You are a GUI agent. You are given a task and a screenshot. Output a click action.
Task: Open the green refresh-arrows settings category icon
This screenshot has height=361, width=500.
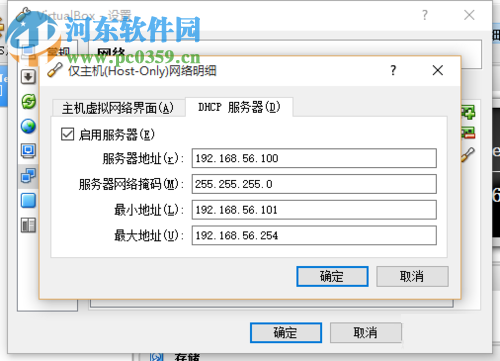(x=28, y=101)
